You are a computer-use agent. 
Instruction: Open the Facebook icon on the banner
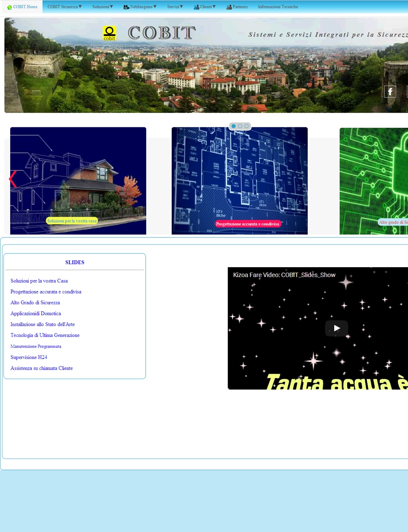390,91
